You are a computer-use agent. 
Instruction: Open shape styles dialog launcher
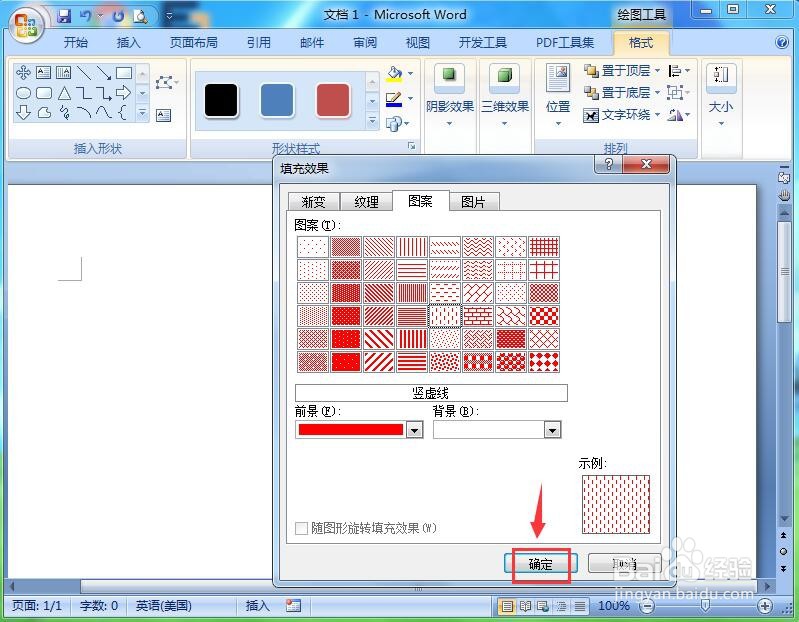click(411, 146)
